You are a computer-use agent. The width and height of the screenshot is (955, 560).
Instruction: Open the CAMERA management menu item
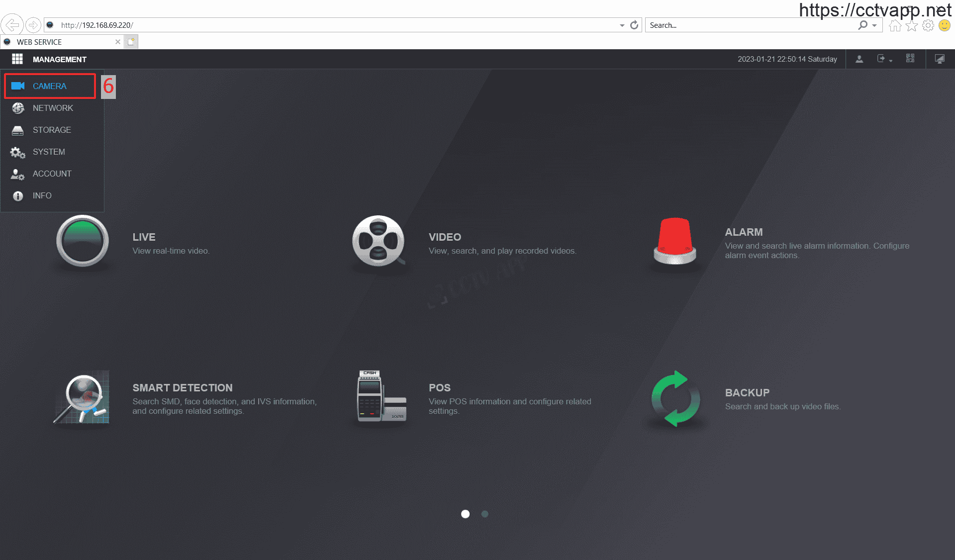[x=49, y=86]
